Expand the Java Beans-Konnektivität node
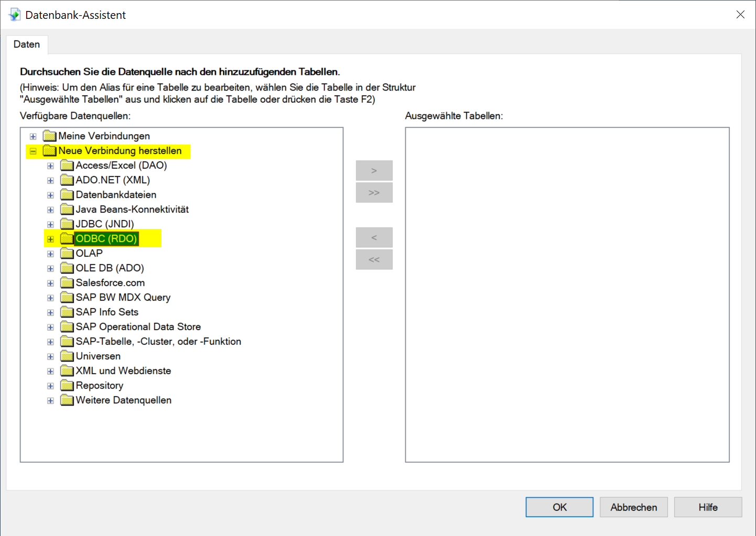This screenshot has width=756, height=536. [x=50, y=210]
